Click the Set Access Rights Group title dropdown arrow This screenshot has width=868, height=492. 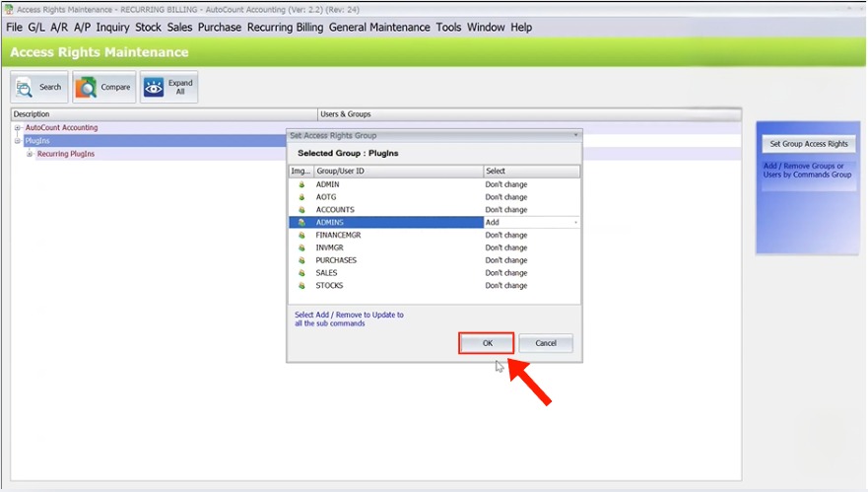pyautogui.click(x=575, y=135)
